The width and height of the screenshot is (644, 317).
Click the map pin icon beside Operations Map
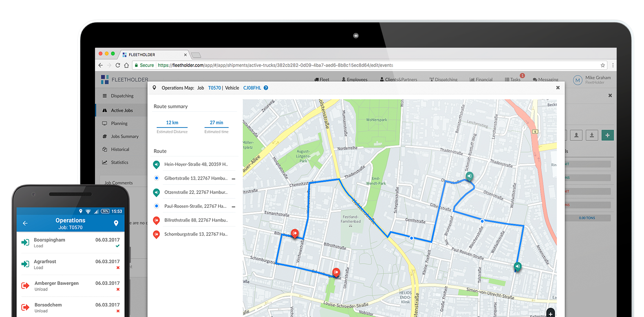tap(154, 88)
